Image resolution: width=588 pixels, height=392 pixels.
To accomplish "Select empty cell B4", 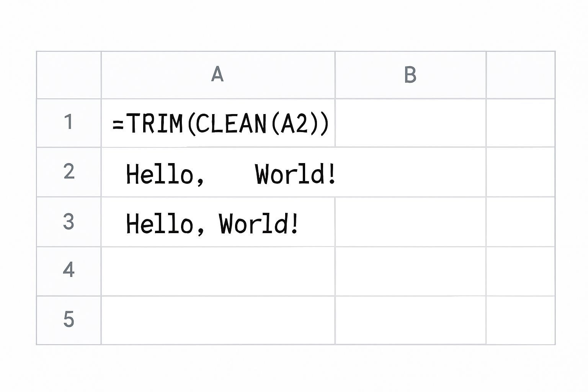I will click(410, 271).
